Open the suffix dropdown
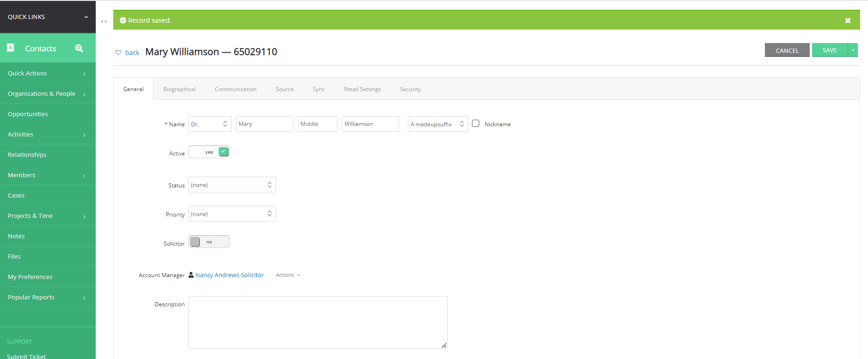This screenshot has height=359, width=868. (438, 124)
